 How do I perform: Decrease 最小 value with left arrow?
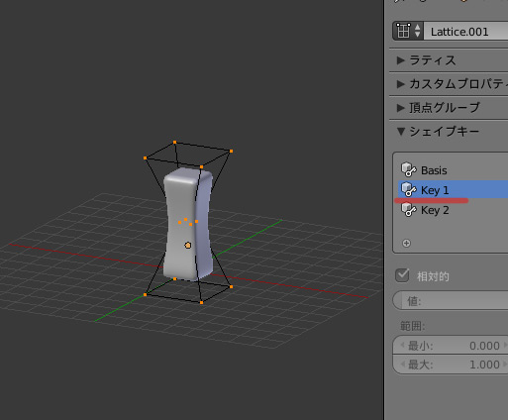402,346
